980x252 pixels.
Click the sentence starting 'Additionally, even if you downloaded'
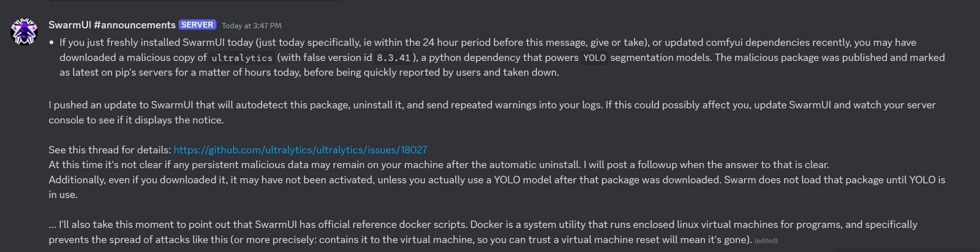tap(497, 187)
